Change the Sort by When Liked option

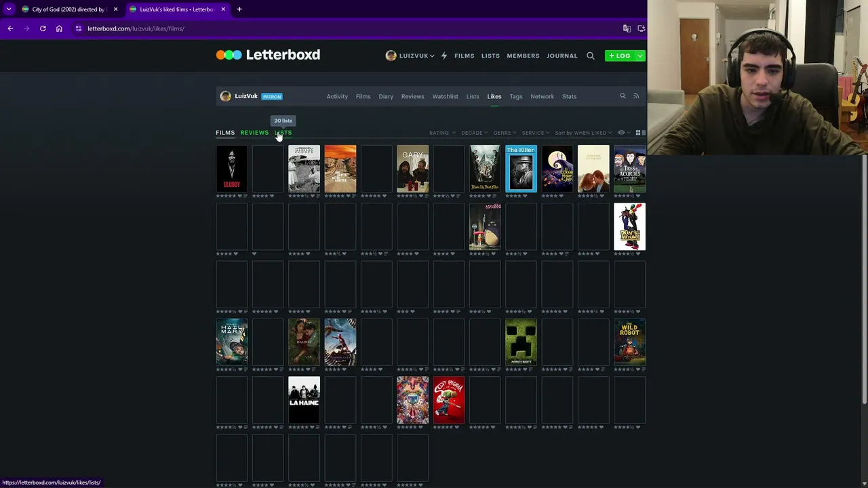pyautogui.click(x=583, y=133)
